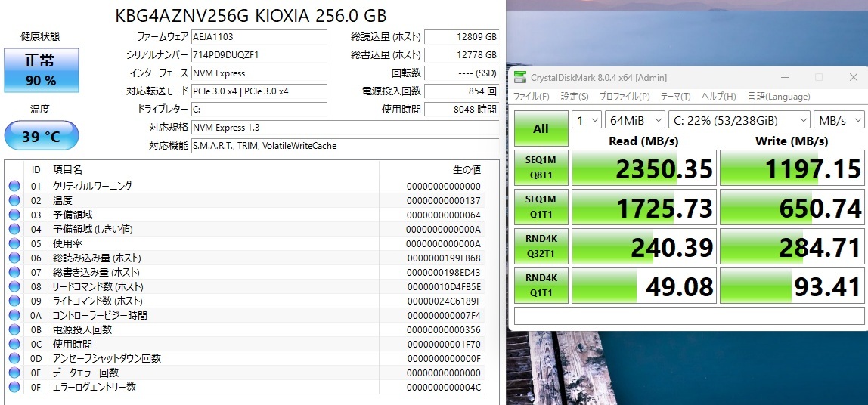Click blue status orb for クリティカルワーニング row

click(x=14, y=186)
